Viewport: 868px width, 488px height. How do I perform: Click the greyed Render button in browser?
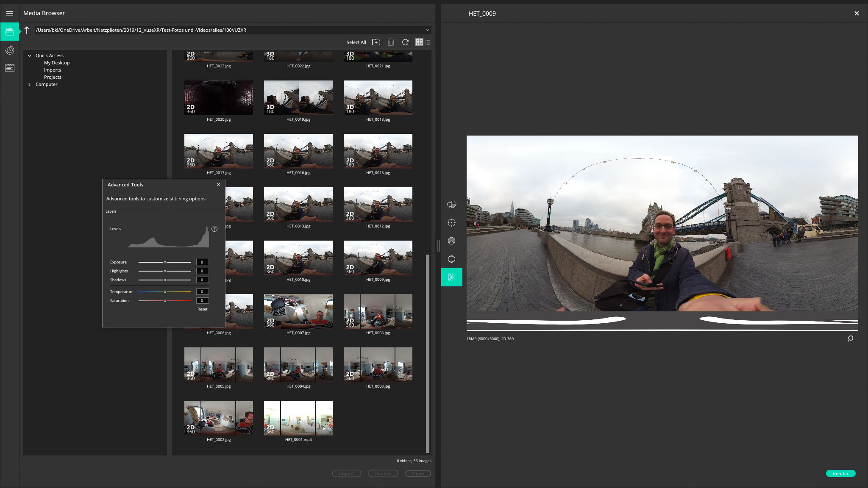coord(383,474)
